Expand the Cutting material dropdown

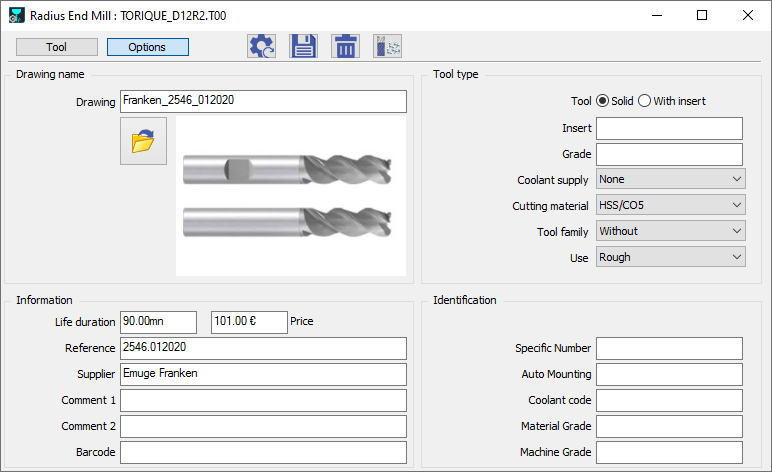point(670,205)
